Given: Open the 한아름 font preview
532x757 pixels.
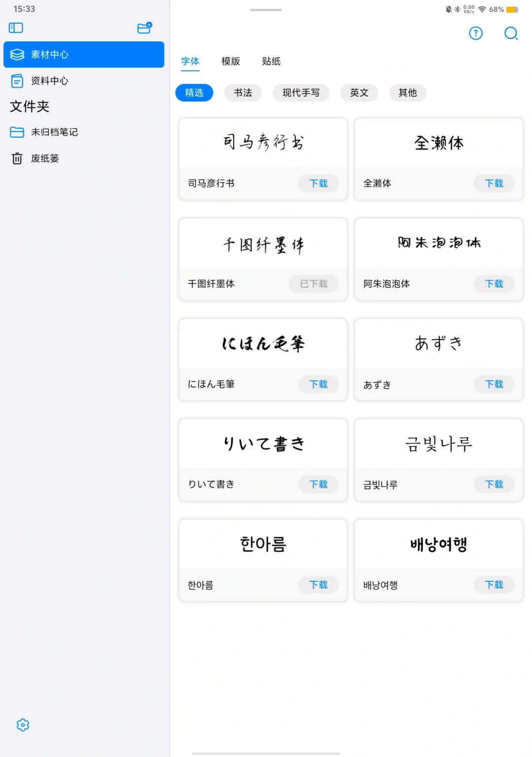Looking at the screenshot, I should (263, 544).
